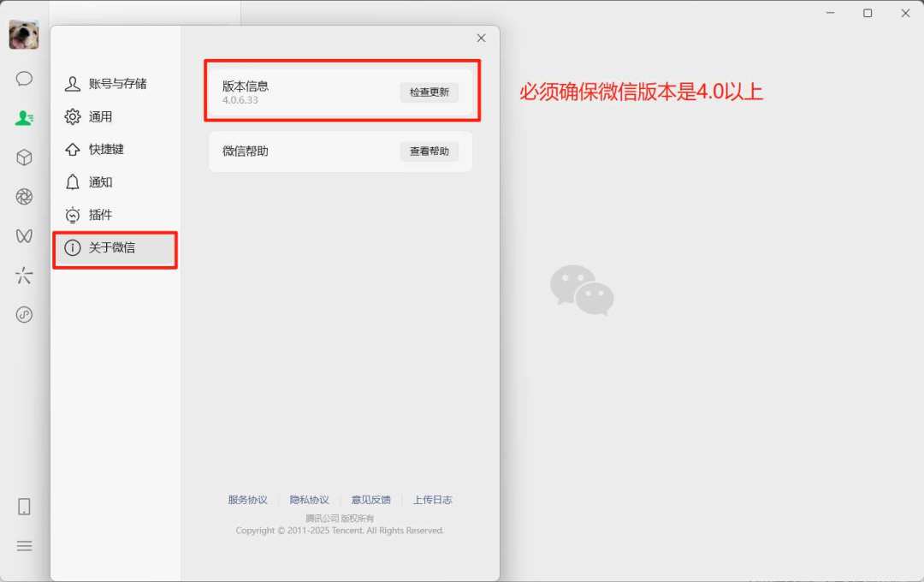
Task: Maximize the WeChat main window
Action: pos(868,13)
